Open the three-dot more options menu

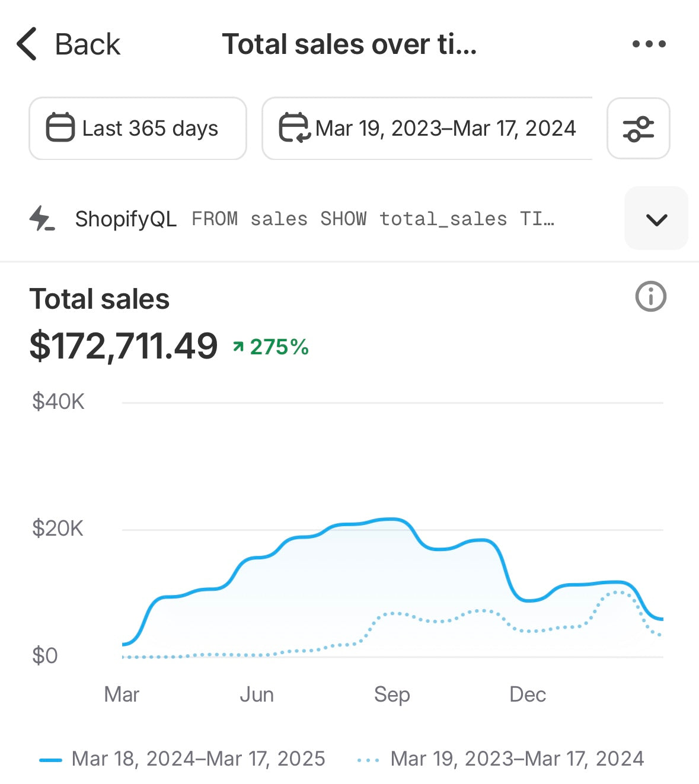pos(649,44)
